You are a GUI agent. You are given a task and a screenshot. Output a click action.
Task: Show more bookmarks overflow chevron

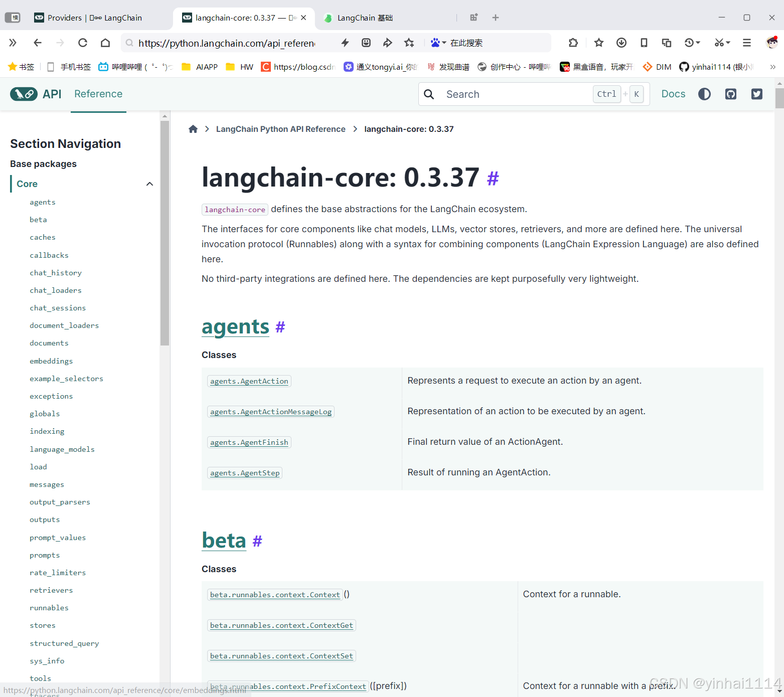click(x=773, y=67)
